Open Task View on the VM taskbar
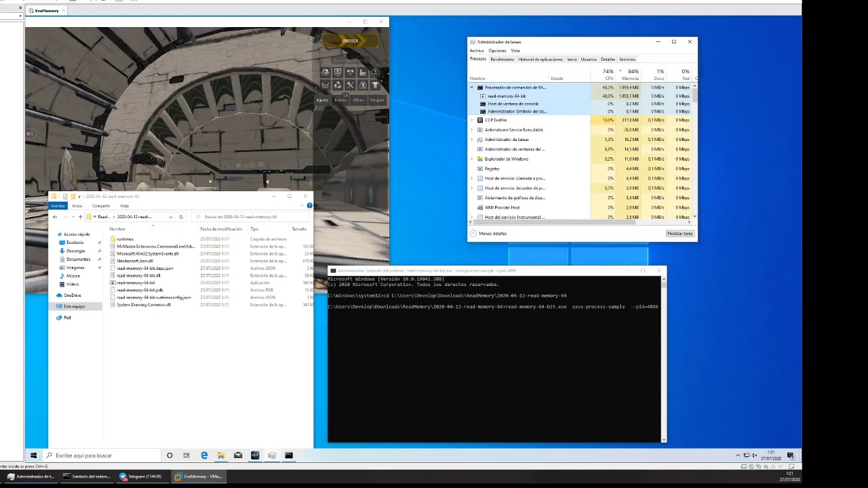Viewport: 868px width, 488px height. pos(186,455)
